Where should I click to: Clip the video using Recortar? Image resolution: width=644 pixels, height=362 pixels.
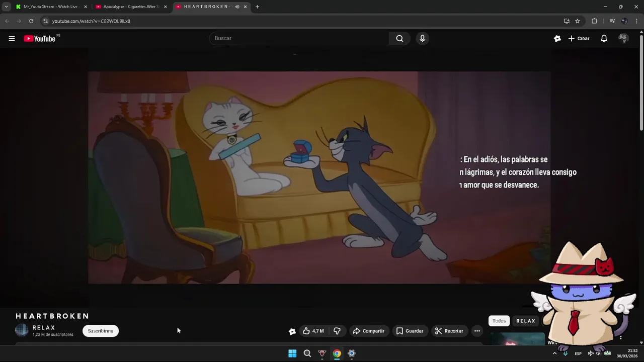(449, 331)
